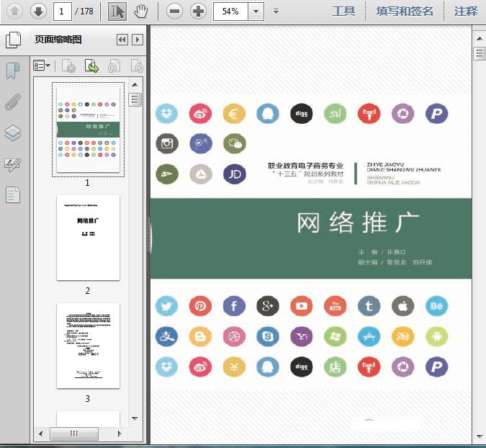
Task: Click the 54% zoom value field
Action: pos(230,12)
